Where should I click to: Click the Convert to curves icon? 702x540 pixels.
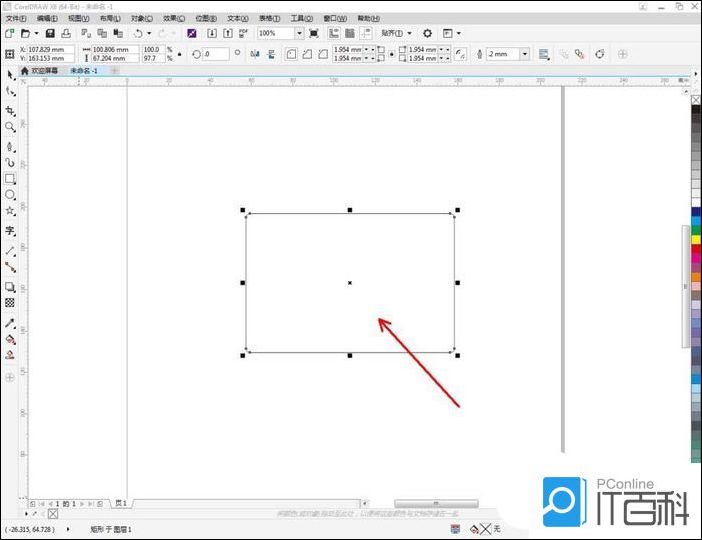pyautogui.click(x=600, y=54)
